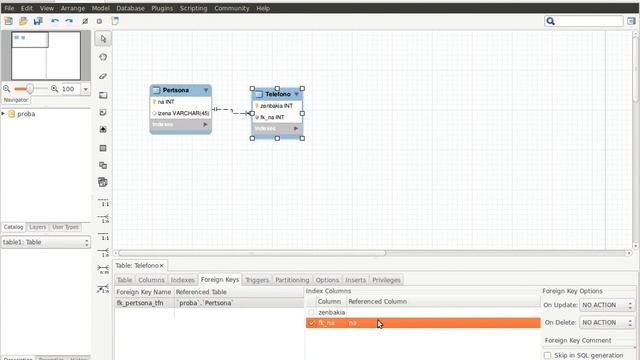Select the Pertsona table title
Image resolution: width=640 pixels, height=360 pixels.
(x=176, y=90)
